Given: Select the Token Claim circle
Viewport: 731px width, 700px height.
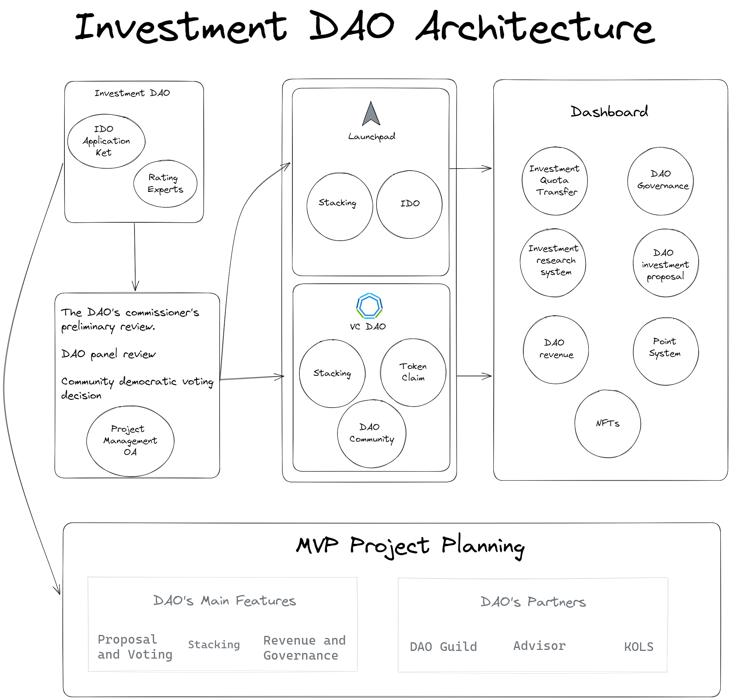Looking at the screenshot, I should tap(413, 373).
